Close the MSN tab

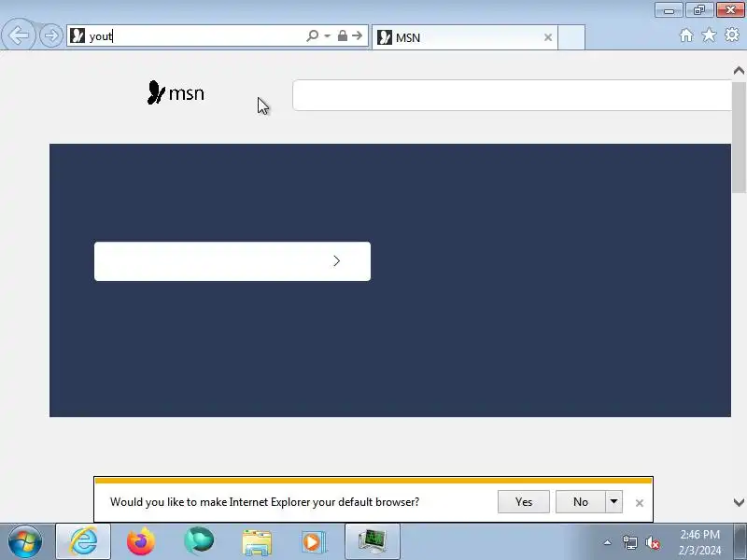coord(548,37)
